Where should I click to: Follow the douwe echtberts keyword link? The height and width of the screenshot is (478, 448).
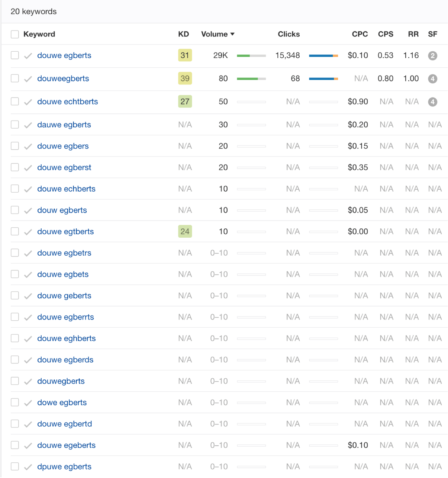point(68,102)
